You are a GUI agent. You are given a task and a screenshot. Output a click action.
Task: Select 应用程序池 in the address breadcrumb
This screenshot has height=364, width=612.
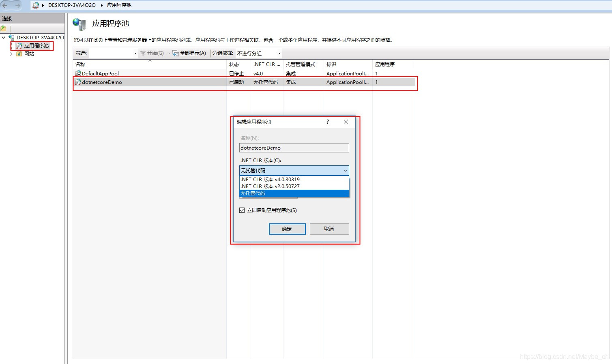(x=119, y=5)
